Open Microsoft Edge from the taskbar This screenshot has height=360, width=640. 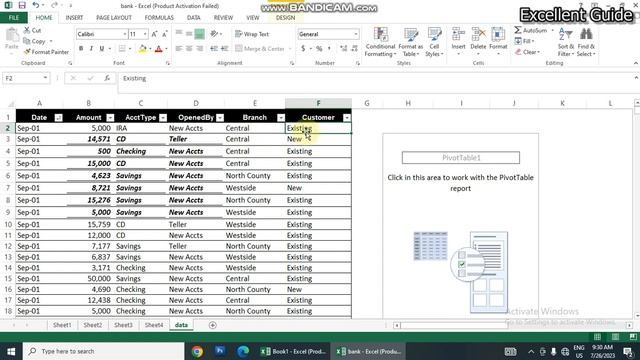coord(243,351)
